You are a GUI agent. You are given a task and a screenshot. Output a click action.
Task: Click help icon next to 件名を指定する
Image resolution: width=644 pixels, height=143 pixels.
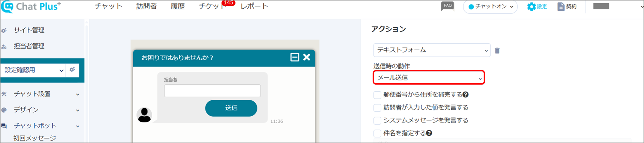[429, 133]
